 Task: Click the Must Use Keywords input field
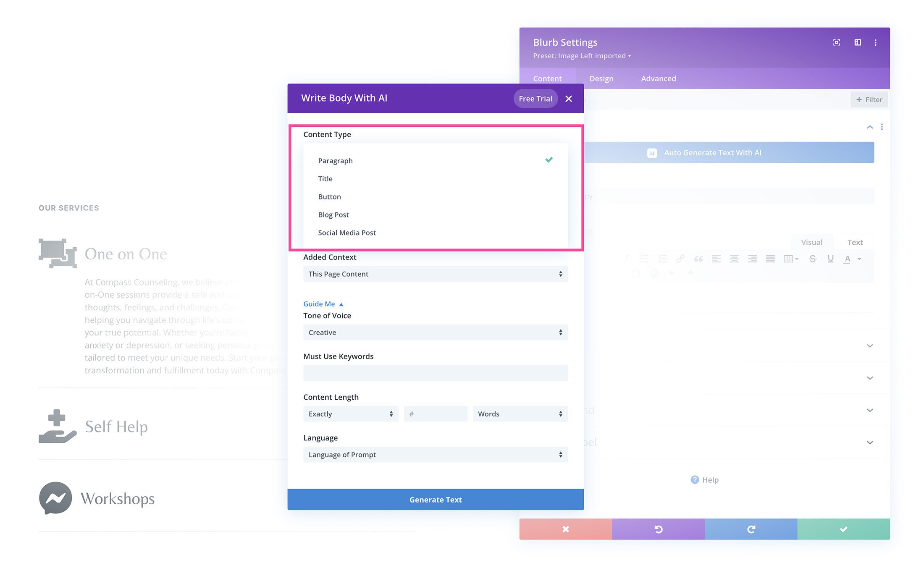coord(435,373)
